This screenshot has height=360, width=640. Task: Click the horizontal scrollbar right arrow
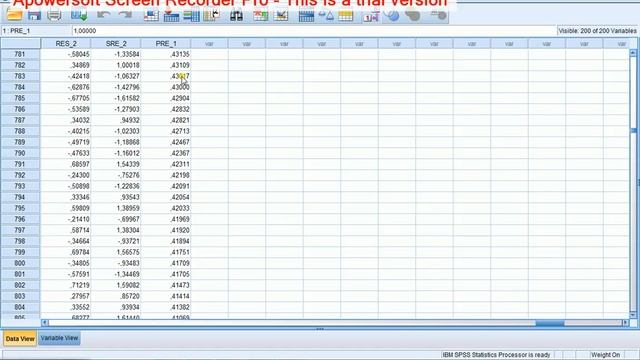625,322
